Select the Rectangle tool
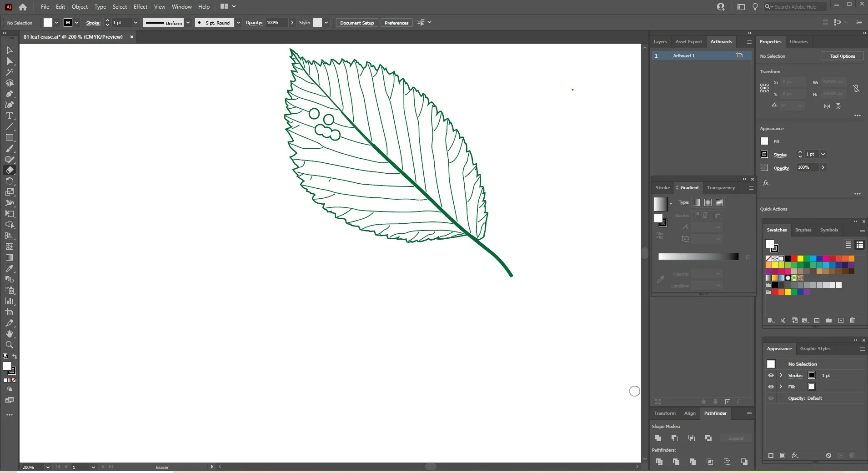 tap(9, 138)
